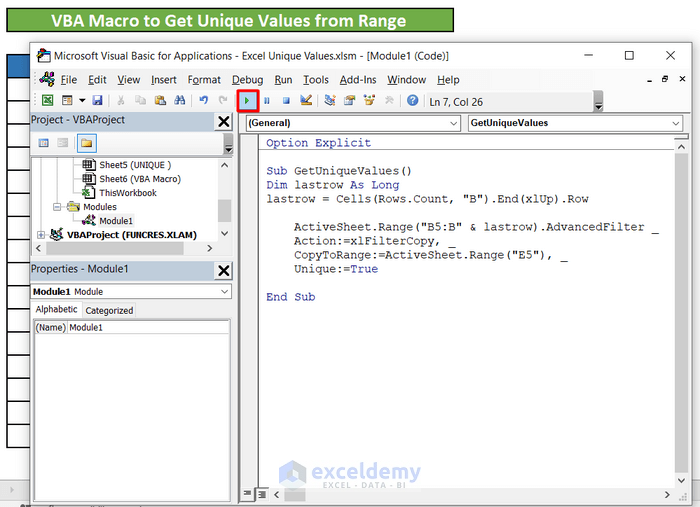Click project tree scroll up arrow

[225, 166]
